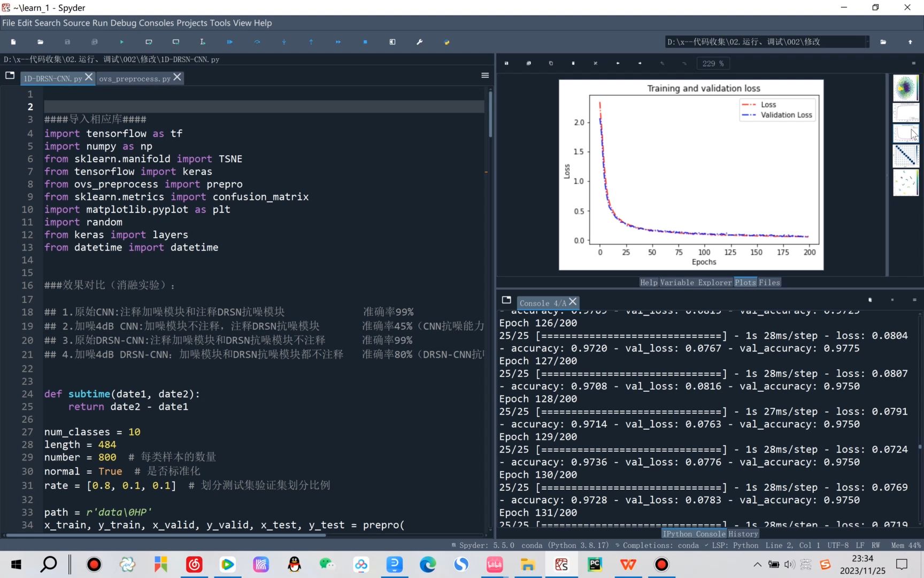Open Windows taskbar search
This screenshot has width=924, height=578.
point(49,565)
